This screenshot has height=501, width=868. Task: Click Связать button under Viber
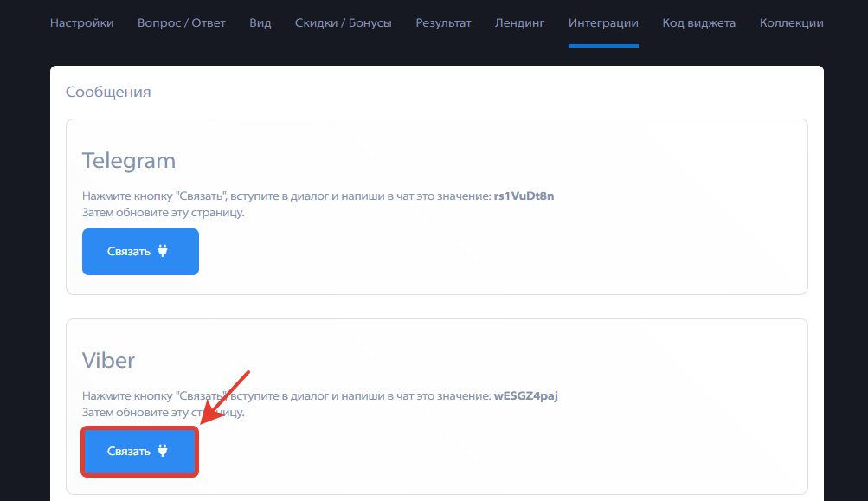(x=140, y=452)
